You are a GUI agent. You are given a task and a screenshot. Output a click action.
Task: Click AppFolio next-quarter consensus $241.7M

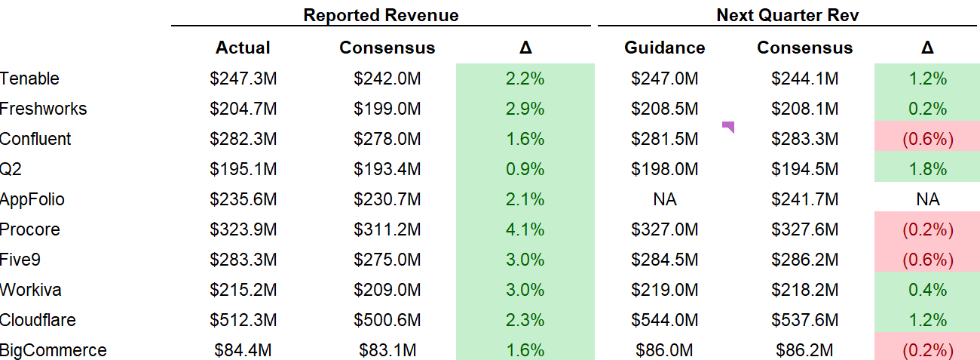click(x=804, y=199)
